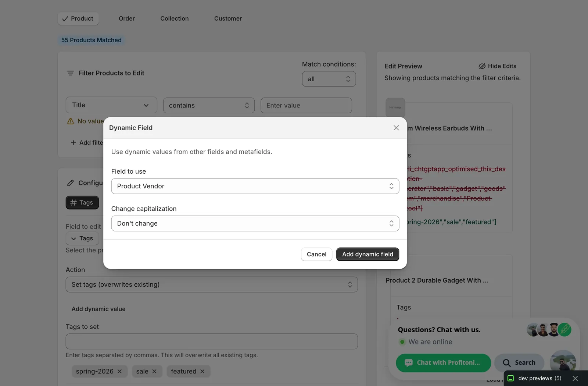This screenshot has height=386, width=588.
Task: Switch to the Customer tab
Action: (228, 18)
